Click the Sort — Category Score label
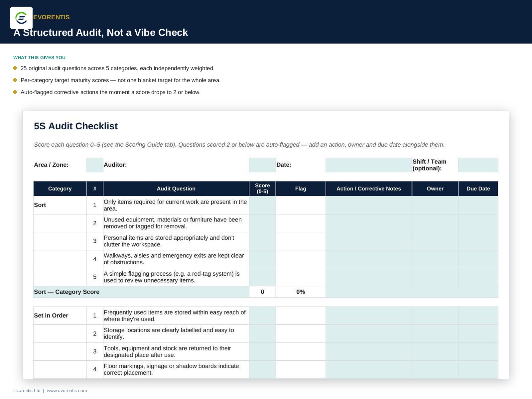 [x=66, y=292]
